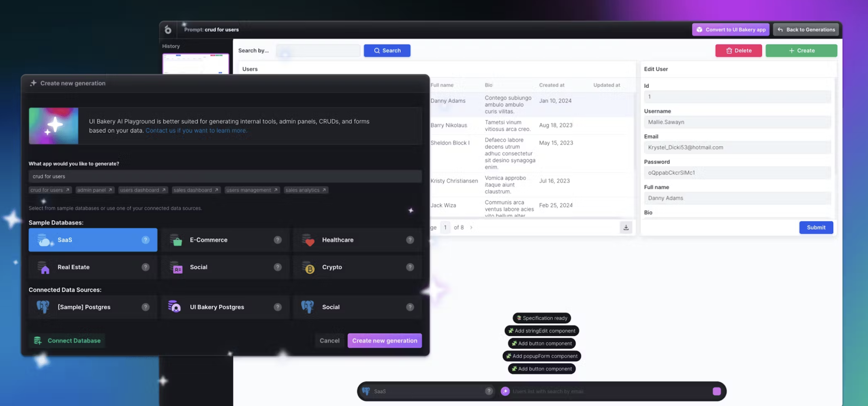
Task: Click the Social sample ID card icon
Action: (x=176, y=267)
